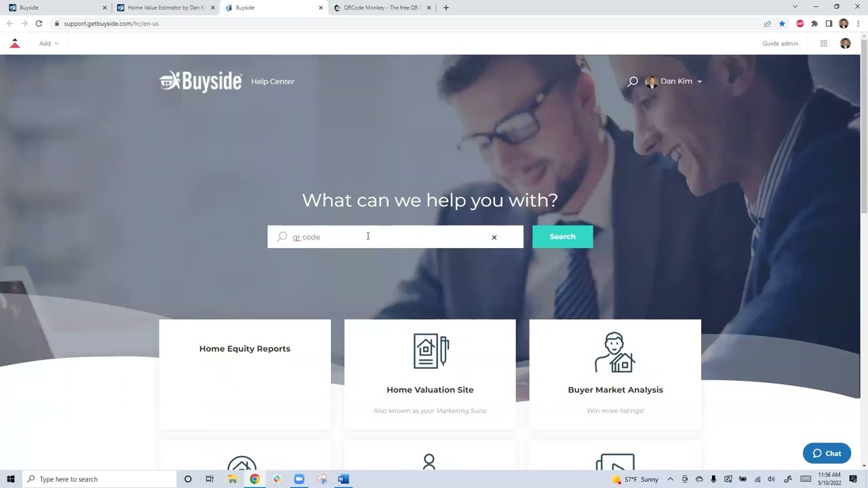868x488 pixels.
Task: Show hidden system tray icons
Action: pos(670,479)
